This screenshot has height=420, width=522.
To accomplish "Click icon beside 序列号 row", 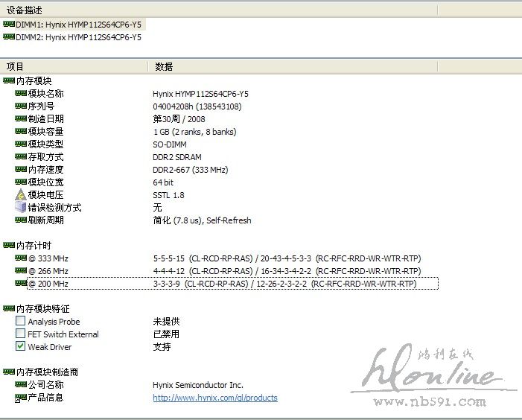I will [x=21, y=106].
